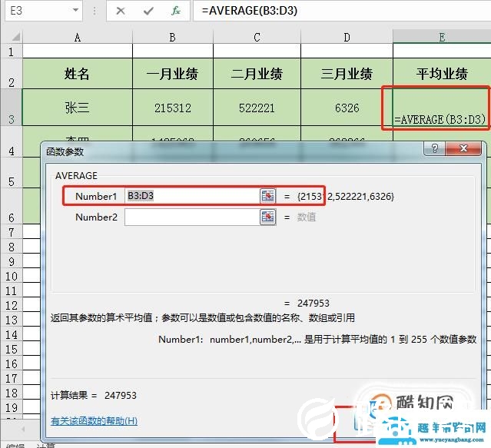Click the 平均业绩 header cell

click(x=442, y=74)
